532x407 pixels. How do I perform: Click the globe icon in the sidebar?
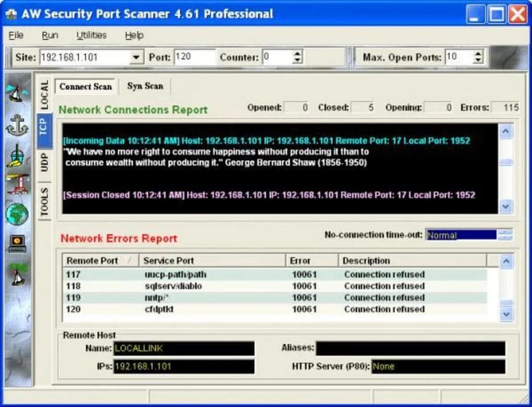pos(17,214)
